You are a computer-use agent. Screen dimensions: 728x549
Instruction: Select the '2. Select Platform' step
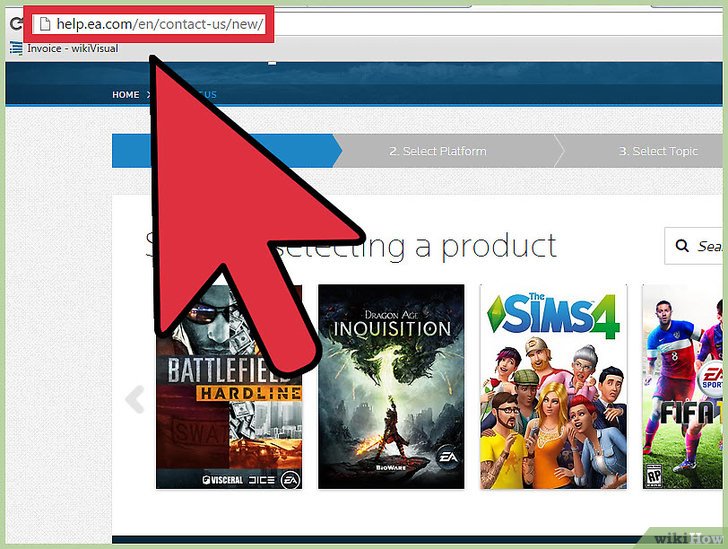point(438,151)
